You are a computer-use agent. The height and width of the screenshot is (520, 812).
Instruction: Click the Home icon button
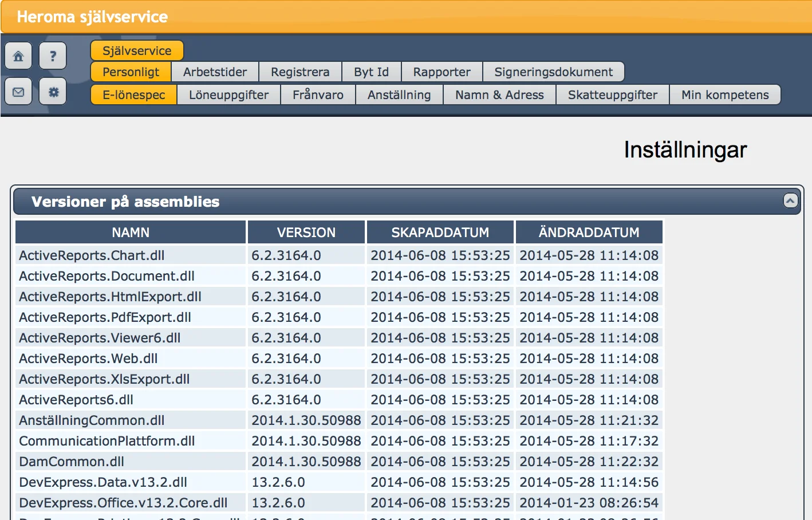(x=18, y=56)
